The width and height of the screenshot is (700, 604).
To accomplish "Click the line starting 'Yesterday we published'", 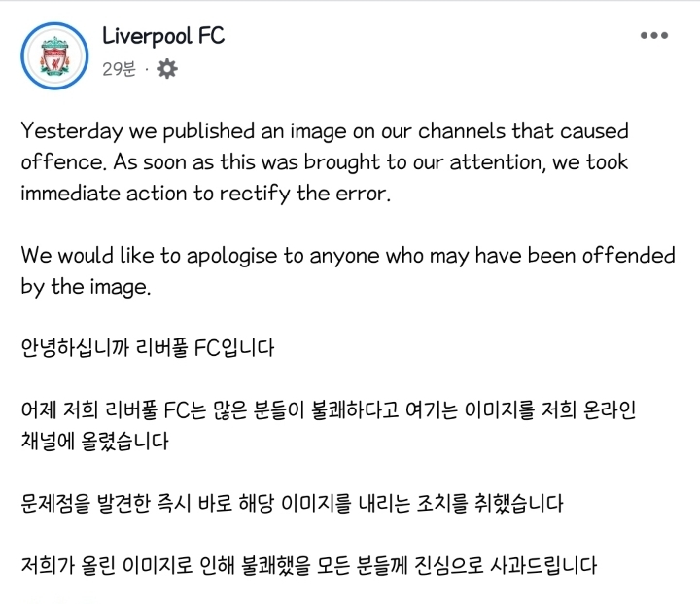I will click(x=325, y=131).
